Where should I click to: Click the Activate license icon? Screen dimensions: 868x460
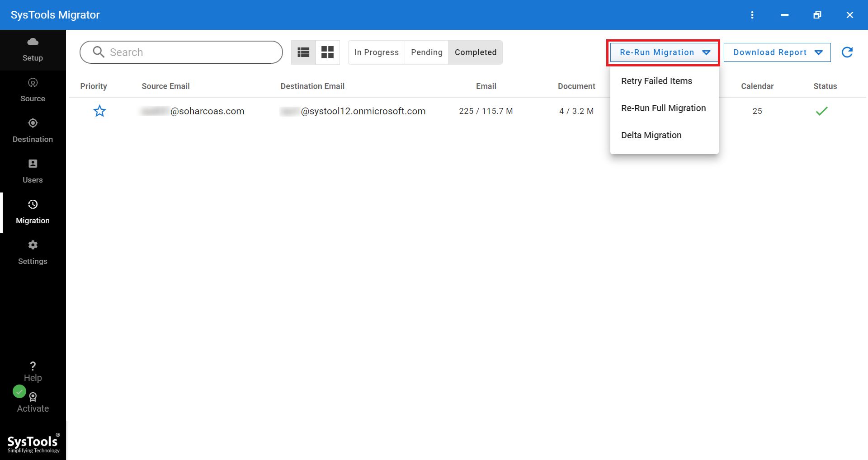33,397
